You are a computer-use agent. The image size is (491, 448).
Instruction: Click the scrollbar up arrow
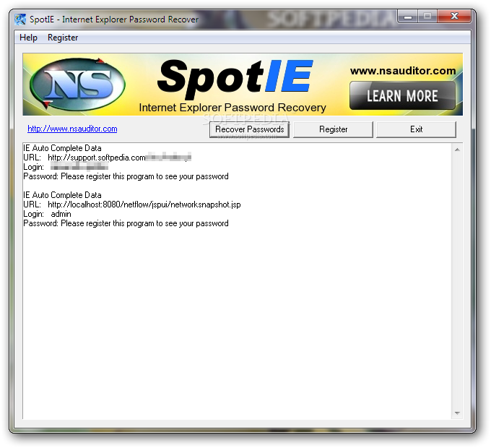[457, 150]
